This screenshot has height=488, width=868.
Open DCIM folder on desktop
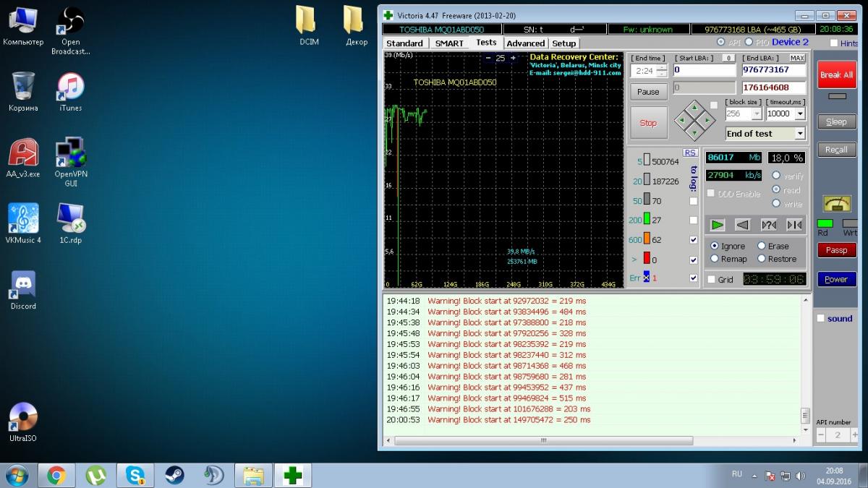point(309,25)
